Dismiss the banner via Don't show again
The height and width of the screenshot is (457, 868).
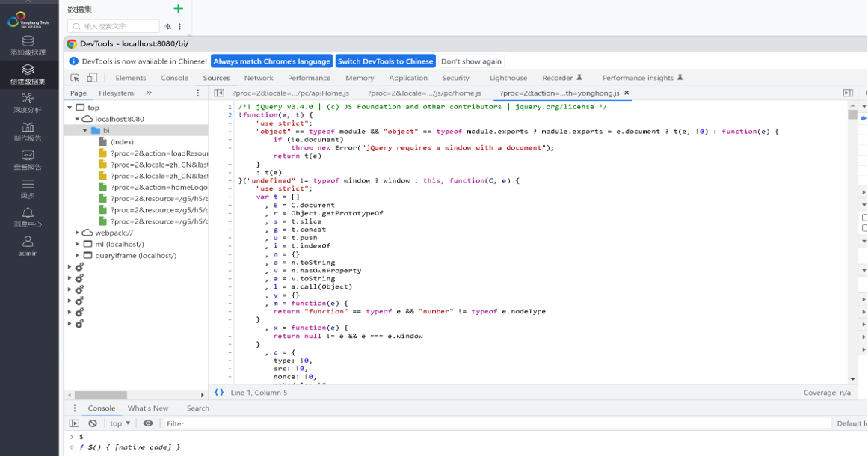[x=472, y=61]
